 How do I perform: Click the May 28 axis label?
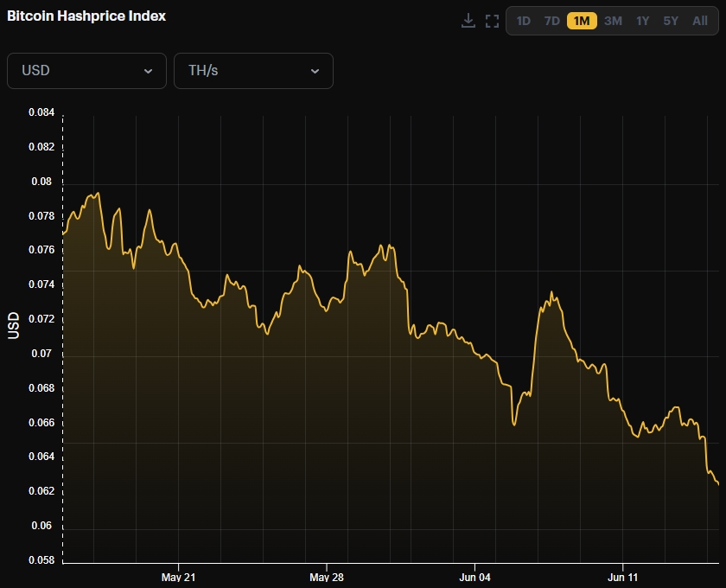coord(326,577)
